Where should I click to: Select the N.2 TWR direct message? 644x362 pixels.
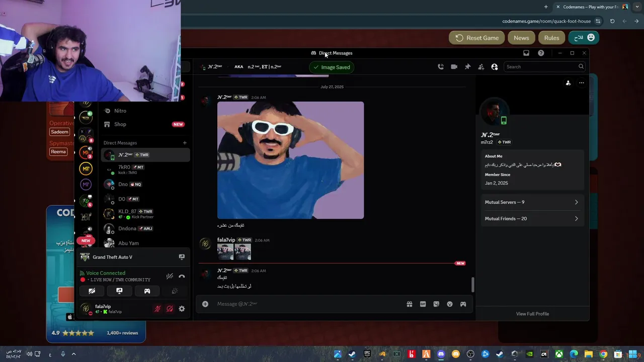coord(145,155)
